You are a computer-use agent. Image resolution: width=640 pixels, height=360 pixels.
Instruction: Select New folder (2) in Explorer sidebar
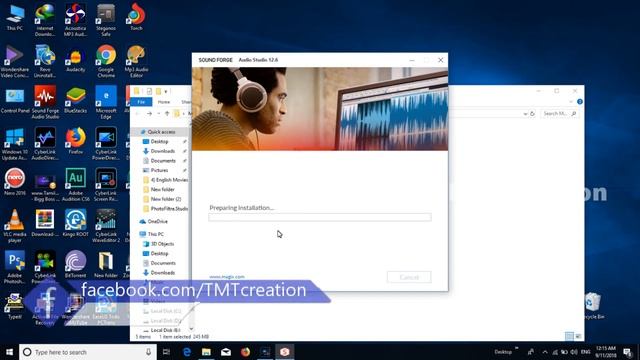(166, 199)
